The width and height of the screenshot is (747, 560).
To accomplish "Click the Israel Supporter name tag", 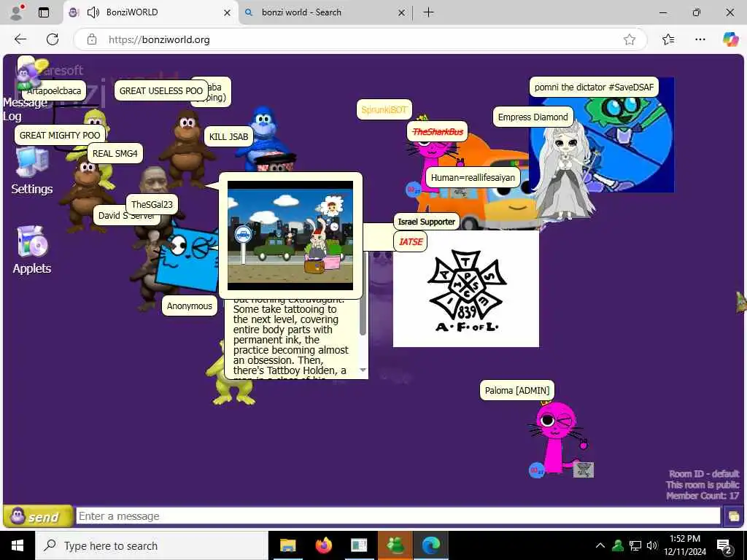I will (x=426, y=222).
